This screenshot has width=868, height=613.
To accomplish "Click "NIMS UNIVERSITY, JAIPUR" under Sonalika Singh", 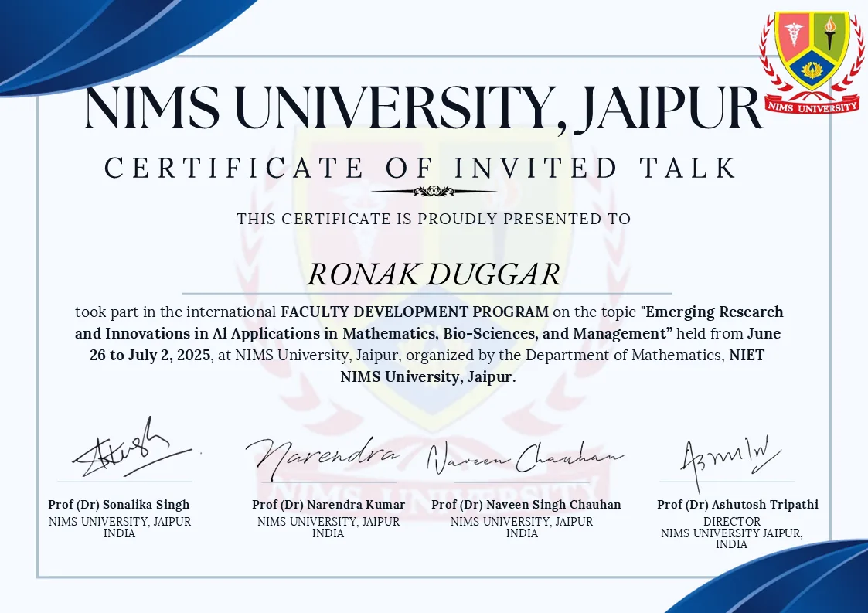I will click(120, 522).
